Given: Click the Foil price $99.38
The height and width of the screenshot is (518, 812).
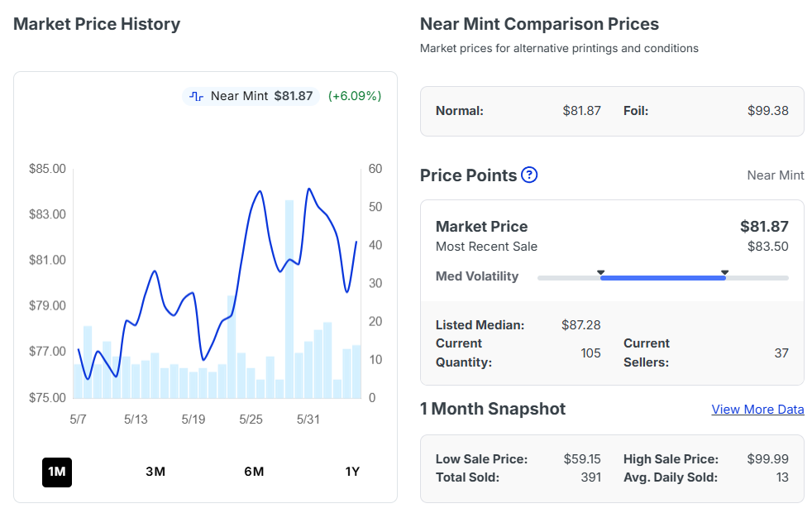Looking at the screenshot, I should pos(767,111).
